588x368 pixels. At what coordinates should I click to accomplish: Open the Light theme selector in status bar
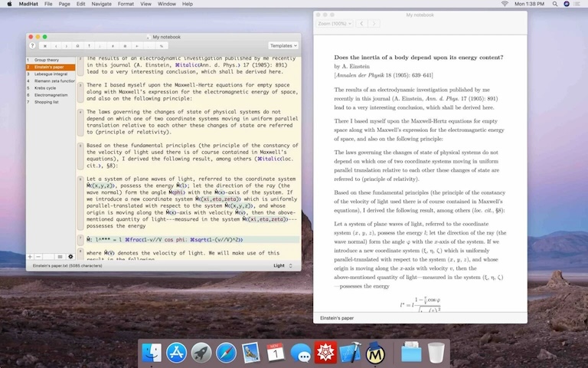tap(283, 265)
